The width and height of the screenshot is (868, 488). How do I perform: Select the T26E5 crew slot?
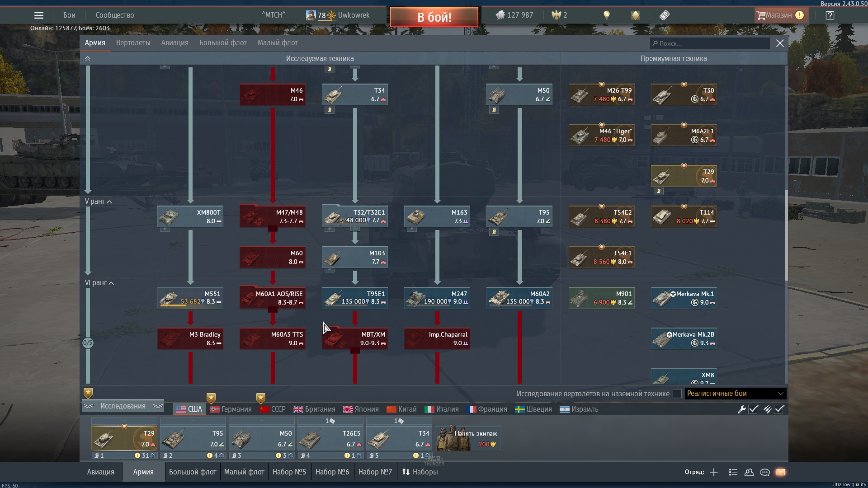pos(330,438)
